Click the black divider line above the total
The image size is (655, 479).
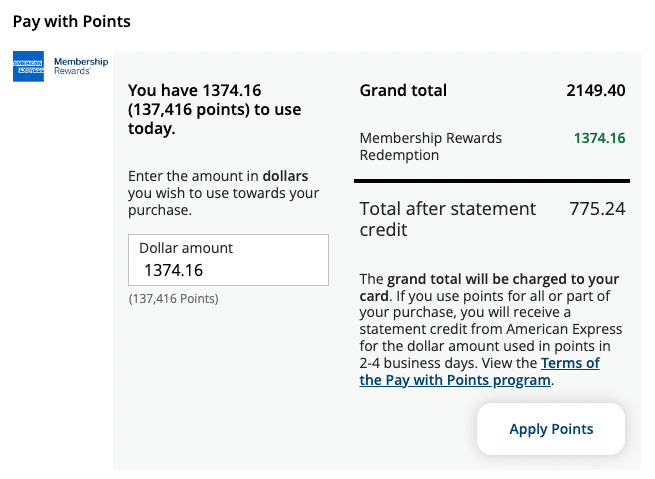[x=491, y=182]
